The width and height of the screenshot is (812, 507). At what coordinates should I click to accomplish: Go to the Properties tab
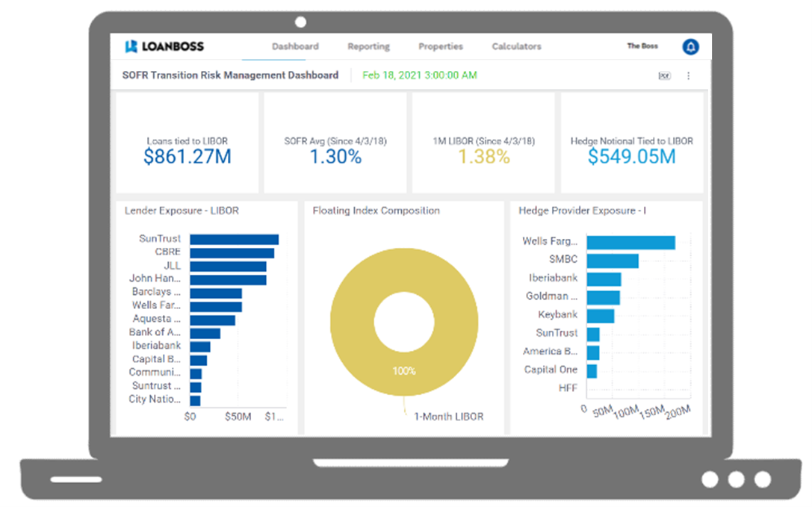point(441,46)
